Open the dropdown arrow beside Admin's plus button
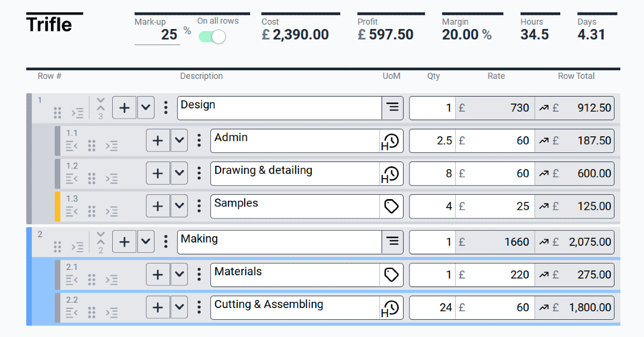The image size is (644, 337). tap(179, 141)
